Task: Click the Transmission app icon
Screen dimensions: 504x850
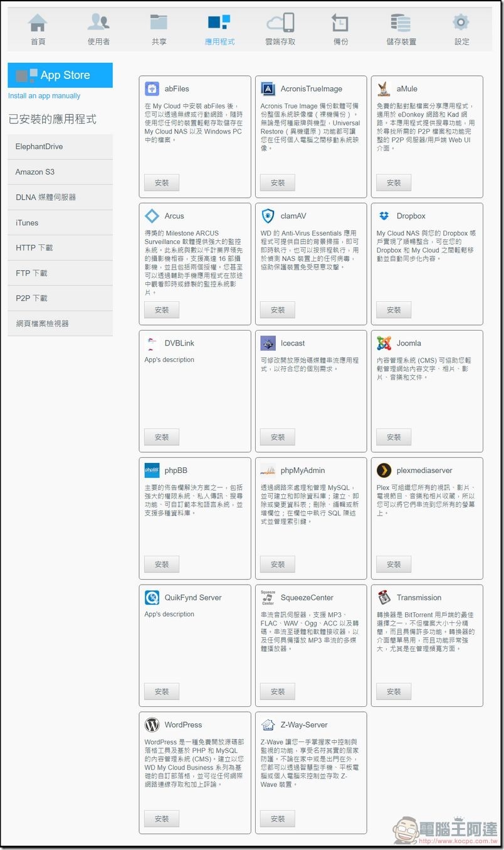Action: 384,598
